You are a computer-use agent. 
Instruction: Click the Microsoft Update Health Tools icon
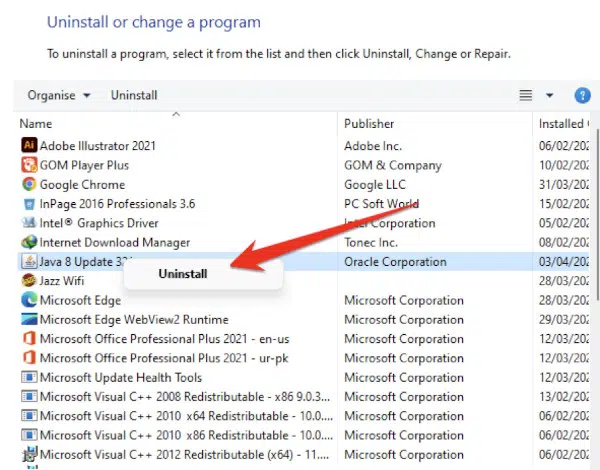pyautogui.click(x=29, y=377)
